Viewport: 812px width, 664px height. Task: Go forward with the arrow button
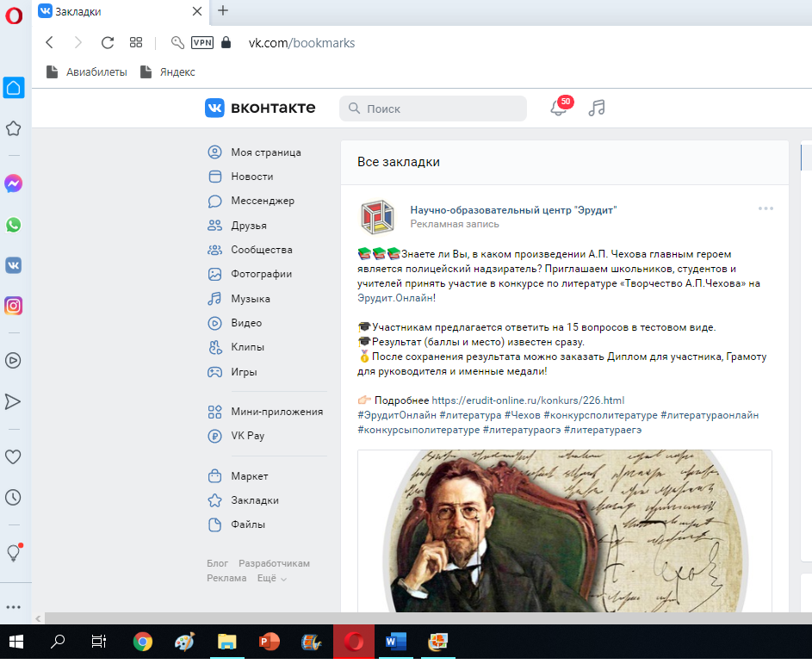tap(78, 42)
